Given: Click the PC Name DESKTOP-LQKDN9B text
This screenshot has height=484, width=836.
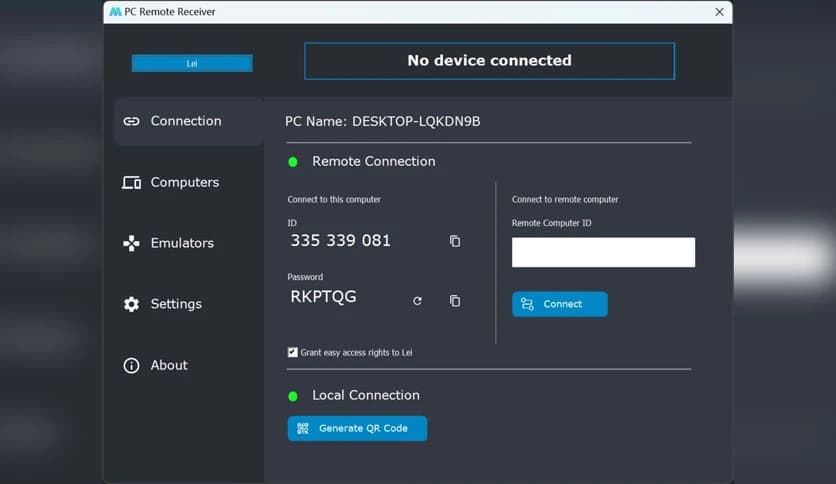Looking at the screenshot, I should 383,122.
